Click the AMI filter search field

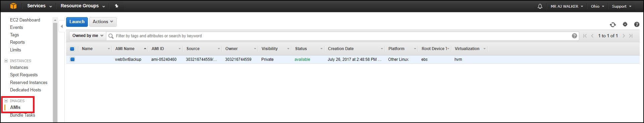tap(342, 36)
